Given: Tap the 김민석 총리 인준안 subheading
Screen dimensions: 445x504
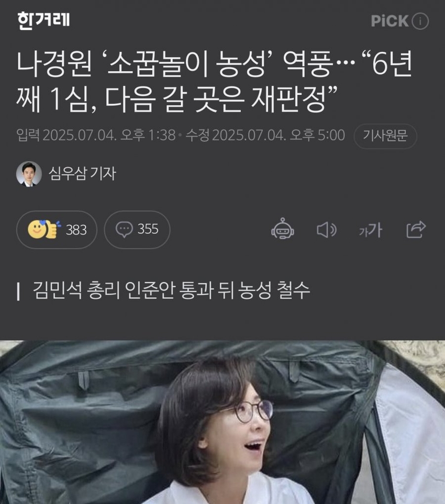Looking at the screenshot, I should pos(171,290).
